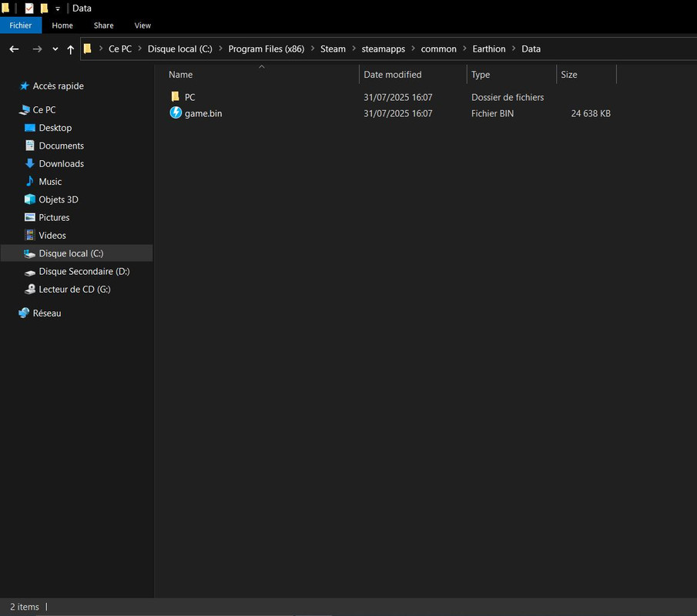Open the Fichier menu tab
Image resolution: width=697 pixels, height=616 pixels.
point(21,25)
